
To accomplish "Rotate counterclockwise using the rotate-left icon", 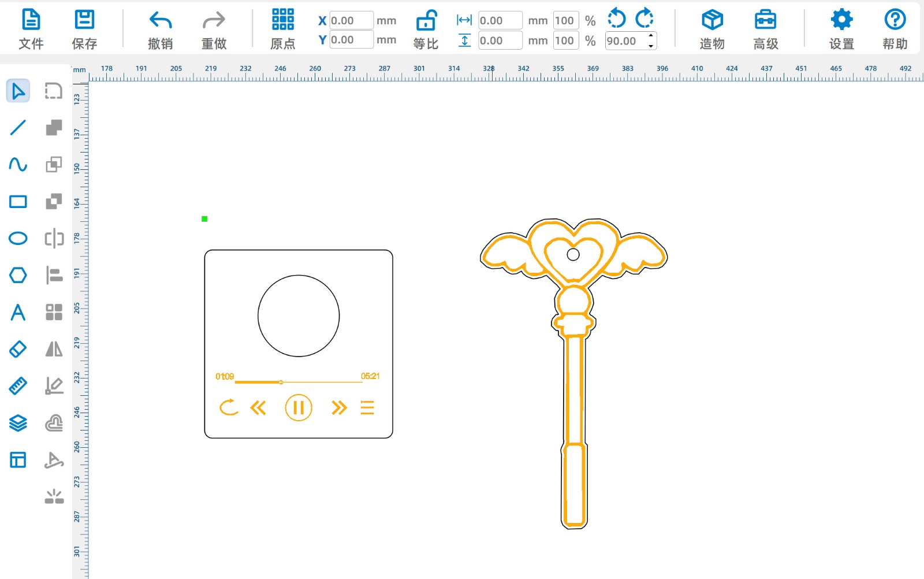I will click(617, 18).
